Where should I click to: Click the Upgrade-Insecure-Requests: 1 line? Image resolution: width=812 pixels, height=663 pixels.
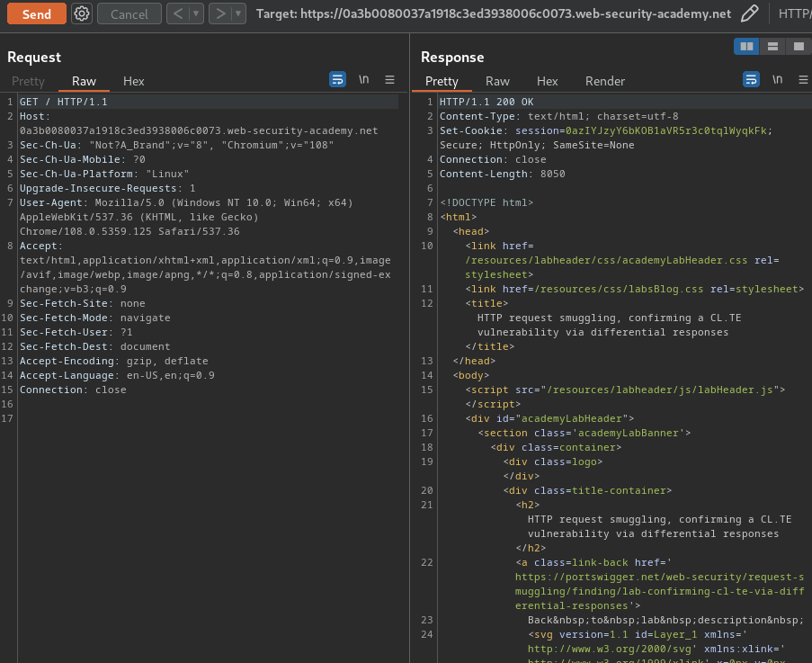point(108,189)
